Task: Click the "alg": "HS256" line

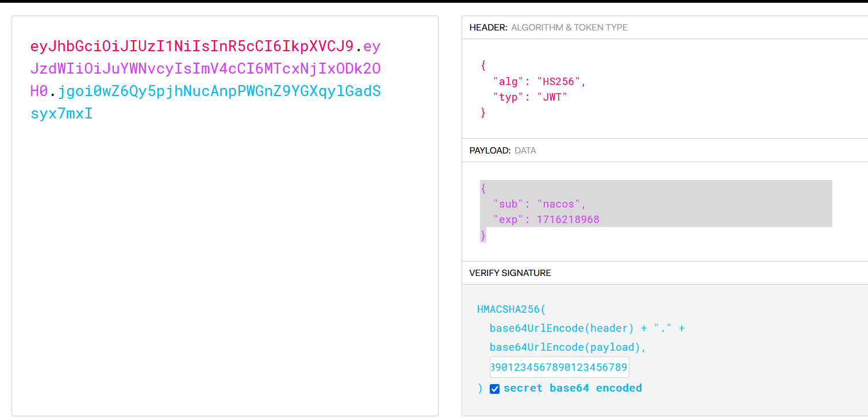Action: [x=539, y=81]
